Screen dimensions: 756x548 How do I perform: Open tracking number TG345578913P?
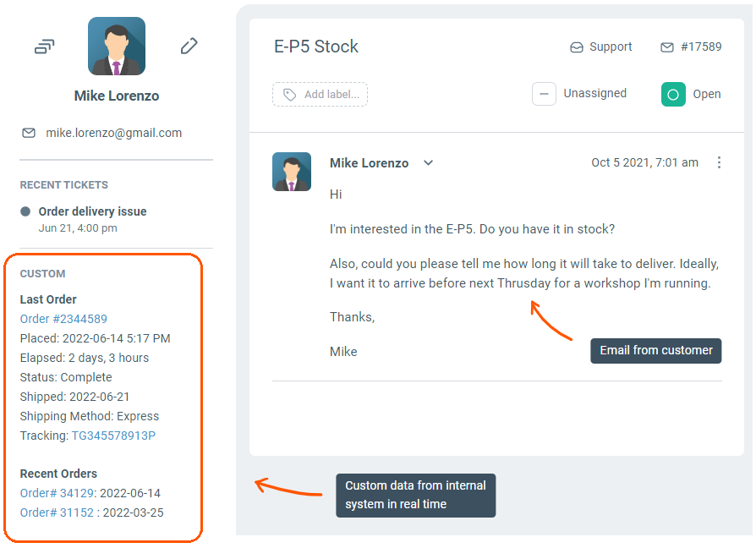(x=113, y=436)
